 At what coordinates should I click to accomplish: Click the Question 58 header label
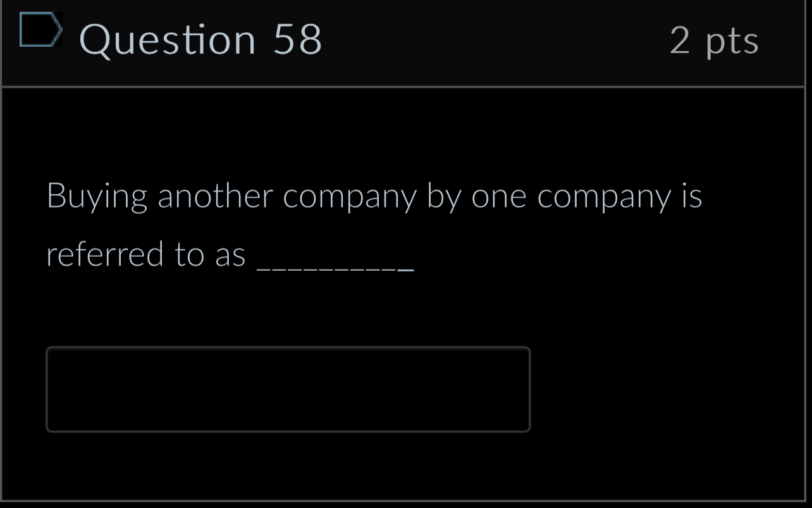pos(201,39)
